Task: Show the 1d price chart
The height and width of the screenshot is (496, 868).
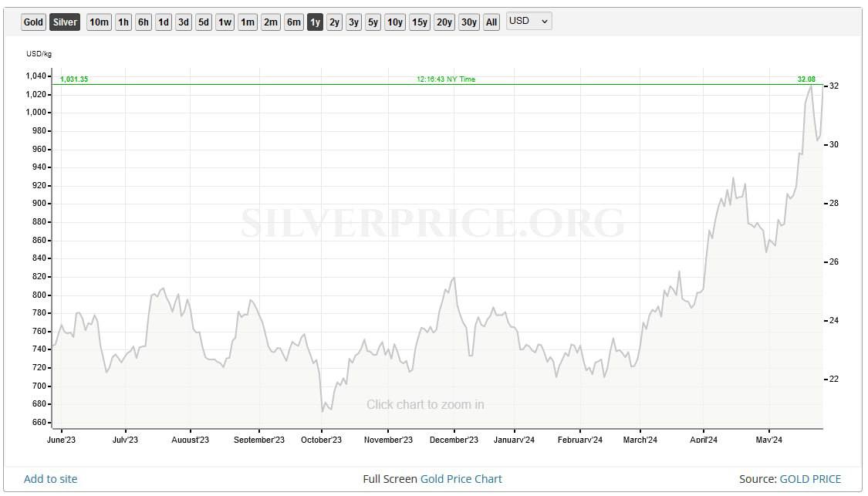Action: (164, 22)
